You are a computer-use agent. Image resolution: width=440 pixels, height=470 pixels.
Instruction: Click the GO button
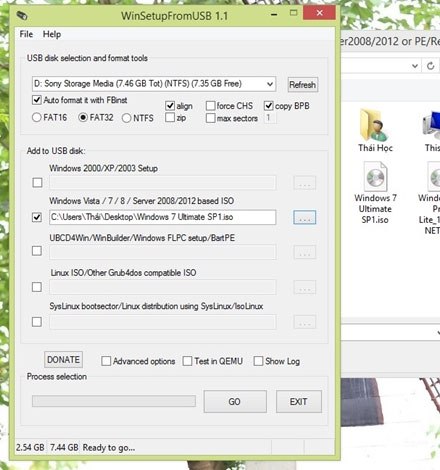coord(235,402)
